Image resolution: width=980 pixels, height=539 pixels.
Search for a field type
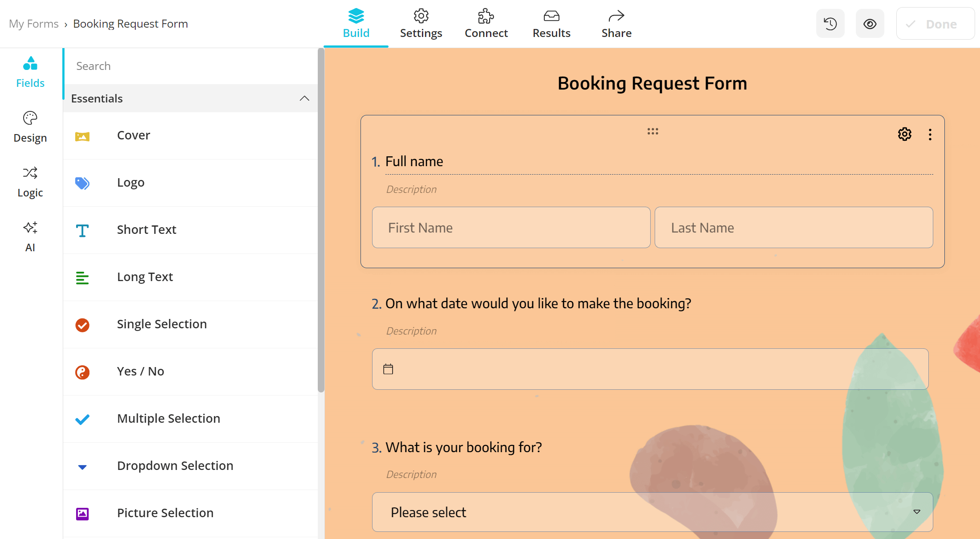coord(189,65)
